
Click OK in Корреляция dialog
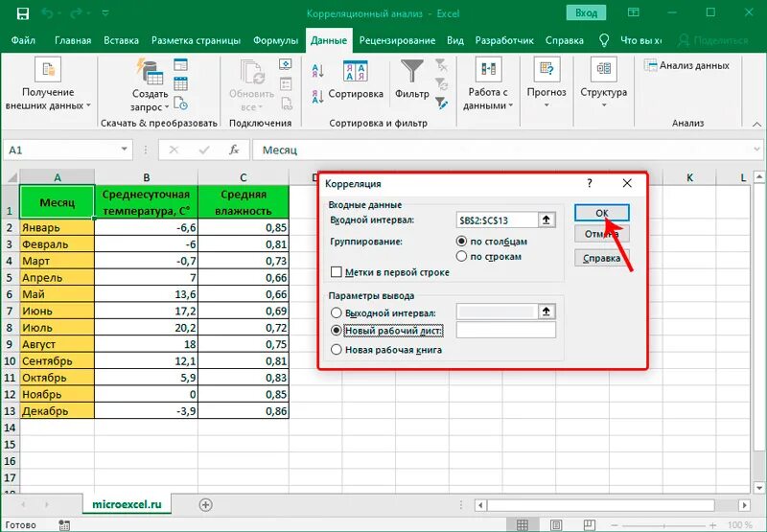click(x=602, y=213)
